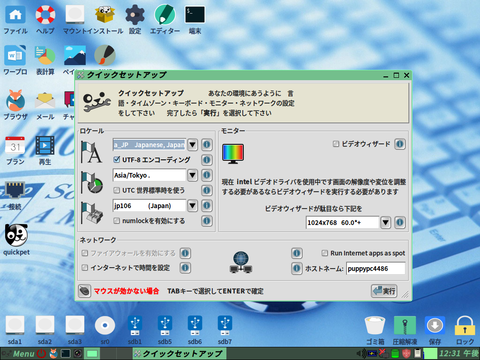480x360 pixels.
Task: Toggle the UTF-8 エンコーディング checkbox
Action: point(116,160)
